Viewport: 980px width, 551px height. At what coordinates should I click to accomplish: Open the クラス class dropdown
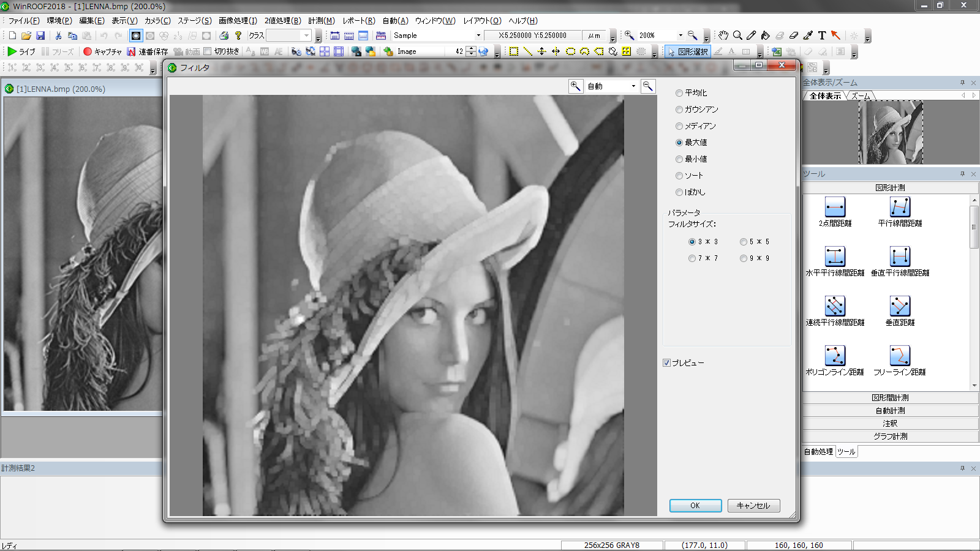click(307, 36)
